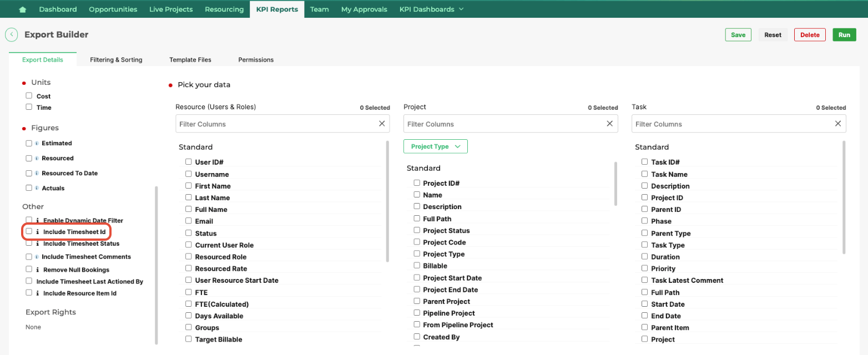Switch to the Permissions tab

pos(256,60)
